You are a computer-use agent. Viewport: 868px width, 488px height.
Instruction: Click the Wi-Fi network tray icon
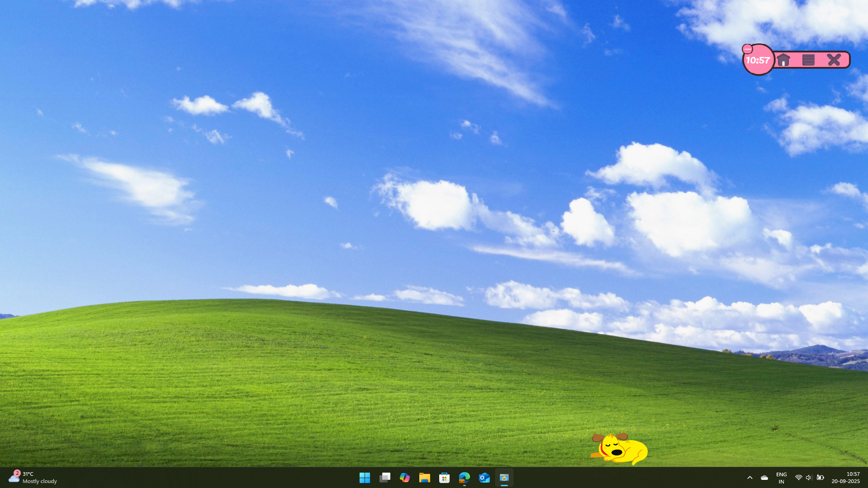[799, 478]
